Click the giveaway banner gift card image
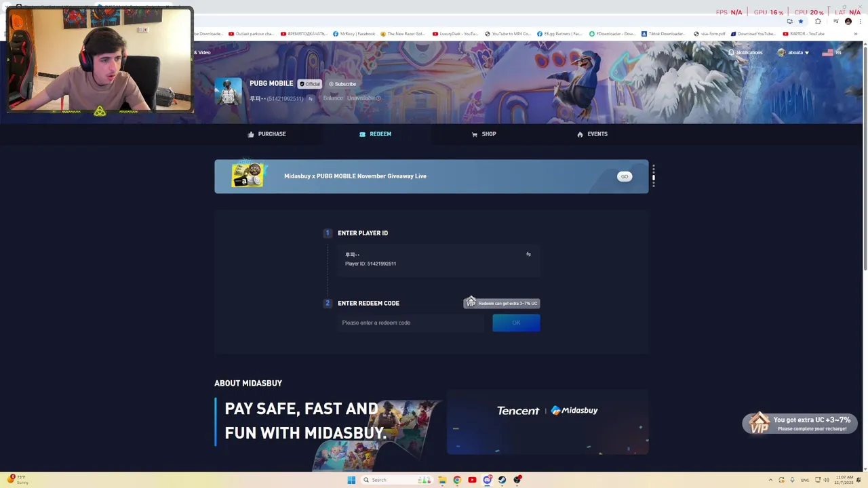Image resolution: width=868 pixels, height=488 pixels. (x=248, y=176)
